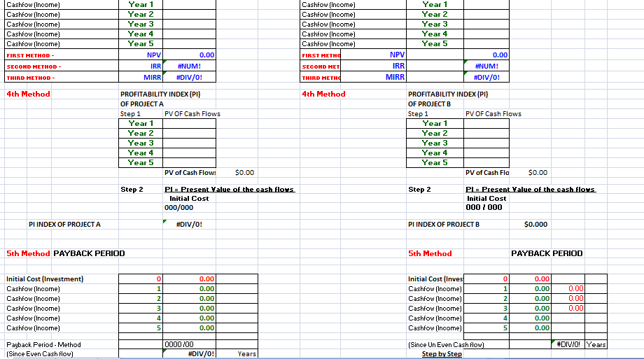The height and width of the screenshot is (359, 644).
Task: Select Step 2 label for Project A
Action: point(132,190)
